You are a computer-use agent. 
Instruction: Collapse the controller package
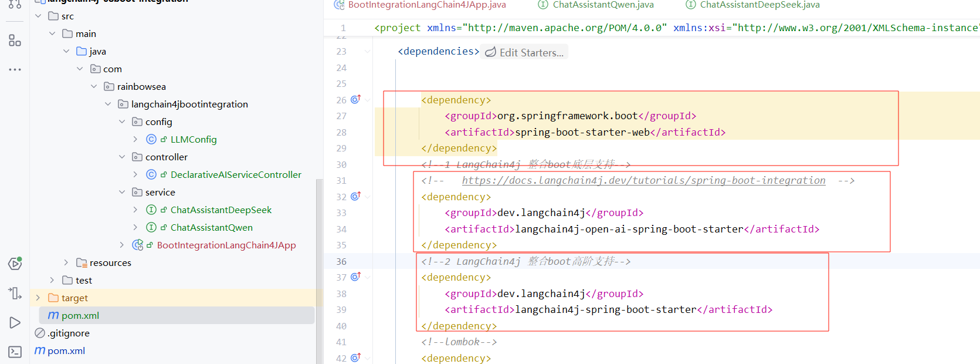[122, 157]
